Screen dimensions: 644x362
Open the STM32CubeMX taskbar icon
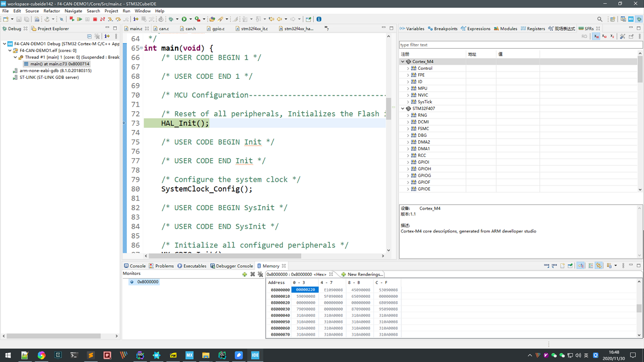tap(190, 355)
